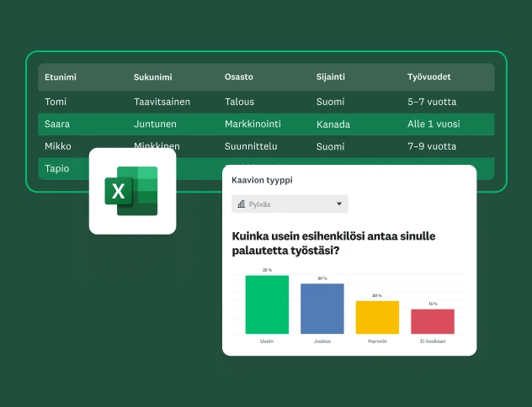This screenshot has height=407, width=532.
Task: Click the blue Joskus bar in chart
Action: point(322,309)
